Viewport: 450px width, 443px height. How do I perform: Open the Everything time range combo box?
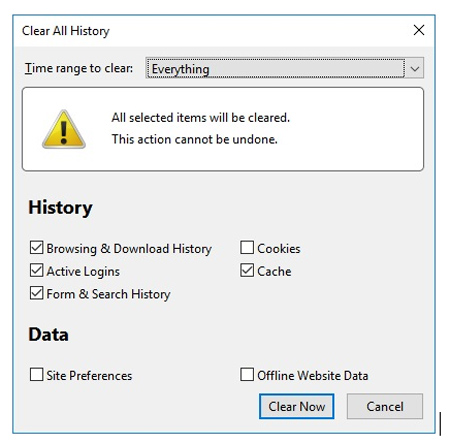(x=284, y=68)
